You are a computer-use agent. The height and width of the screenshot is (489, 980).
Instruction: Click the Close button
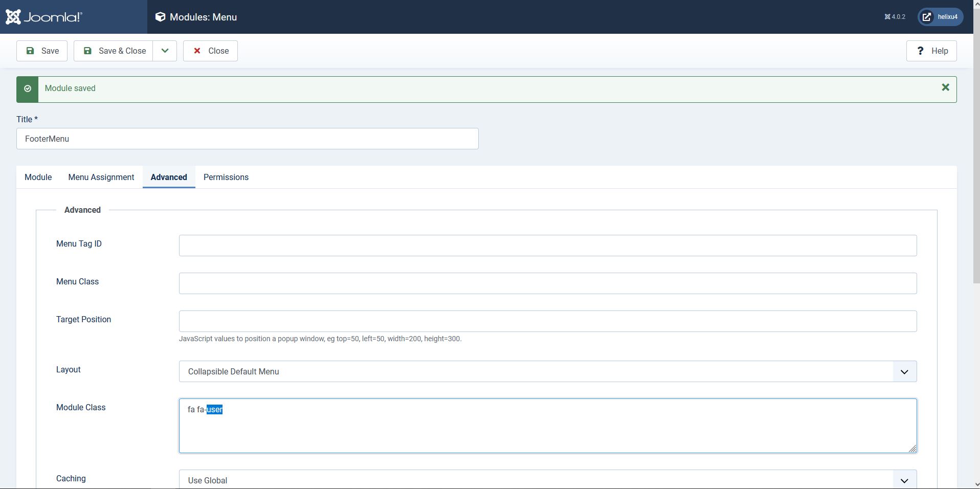[x=210, y=51]
